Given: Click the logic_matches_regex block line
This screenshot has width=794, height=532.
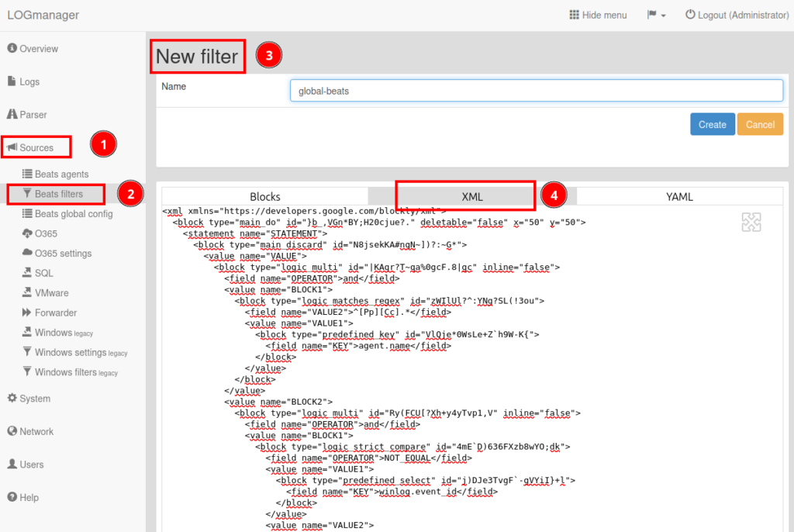Looking at the screenshot, I should 389,301.
